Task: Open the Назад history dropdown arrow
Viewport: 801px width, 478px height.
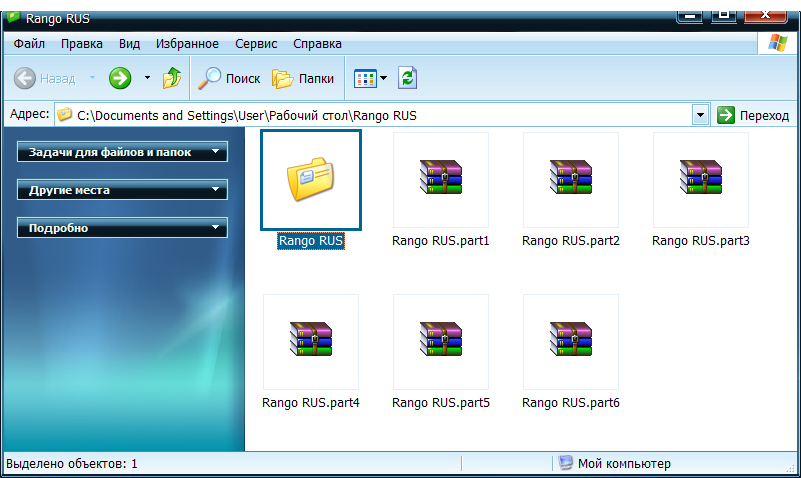Action: [x=92, y=78]
